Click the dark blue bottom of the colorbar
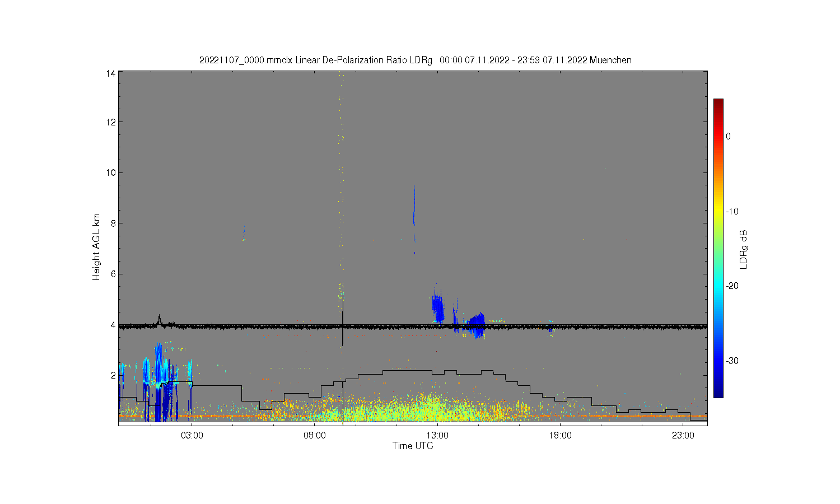 [x=718, y=393]
